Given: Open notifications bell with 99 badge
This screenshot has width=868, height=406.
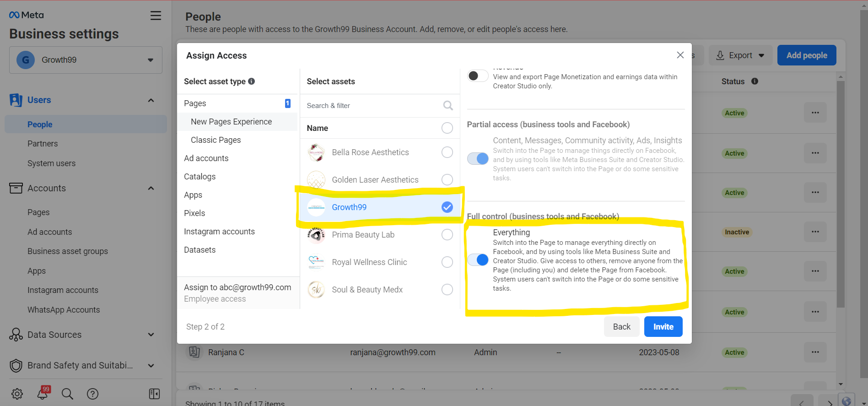Looking at the screenshot, I should coord(43,393).
